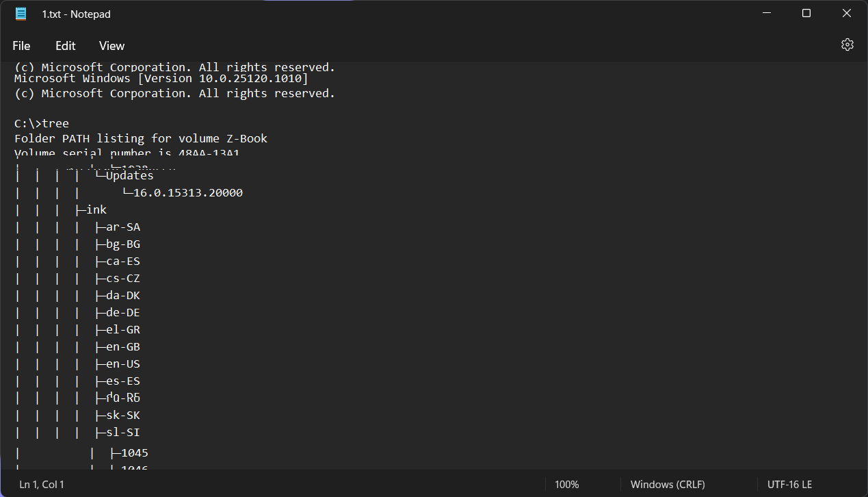This screenshot has width=868, height=497.
Task: Open Notepad settings gear
Action: [847, 44]
